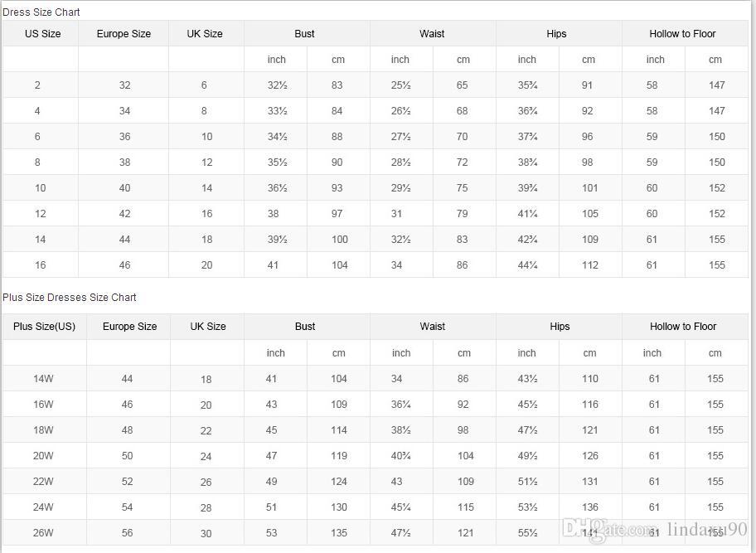Select the 'US Size' column header
756x553 pixels.
click(x=42, y=34)
